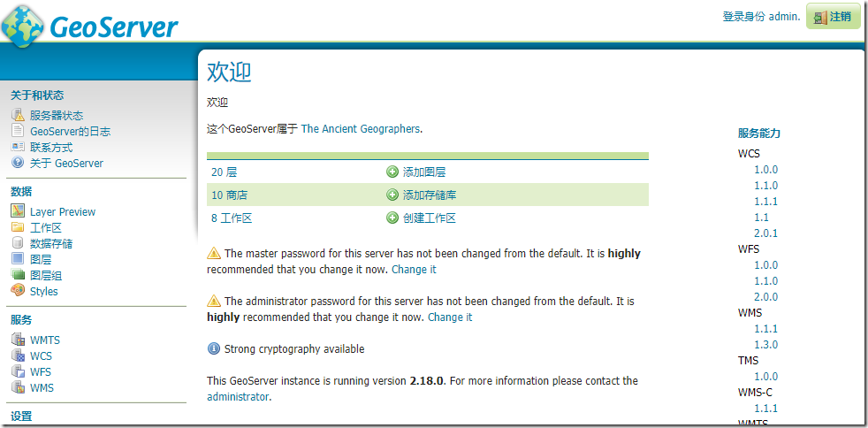Open 关于 GeoServer page
This screenshot has width=868, height=428.
[66, 164]
